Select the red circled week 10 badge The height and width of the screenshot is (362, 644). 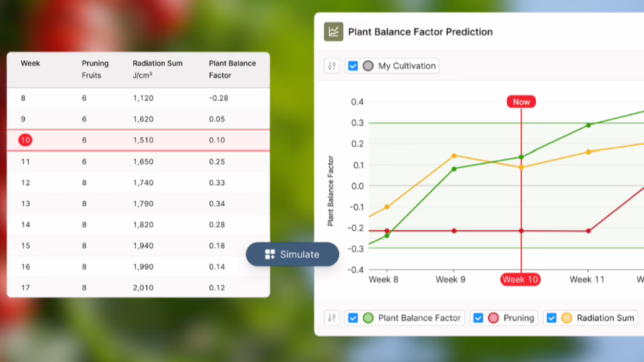pos(25,140)
